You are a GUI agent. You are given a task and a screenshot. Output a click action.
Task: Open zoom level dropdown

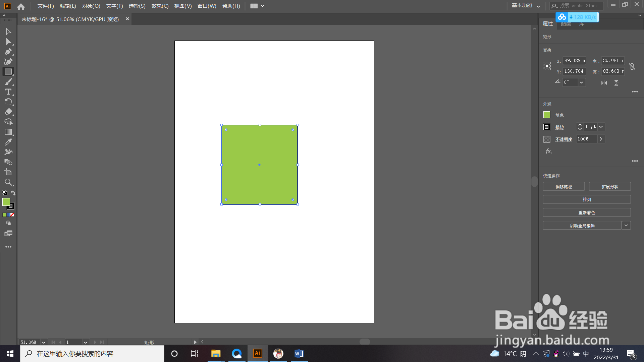click(x=44, y=342)
